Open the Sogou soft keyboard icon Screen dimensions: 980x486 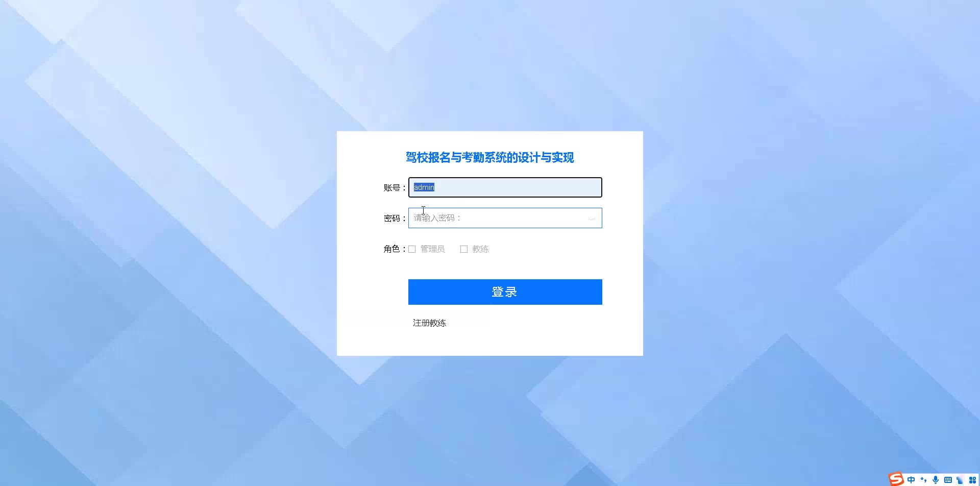tap(948, 479)
